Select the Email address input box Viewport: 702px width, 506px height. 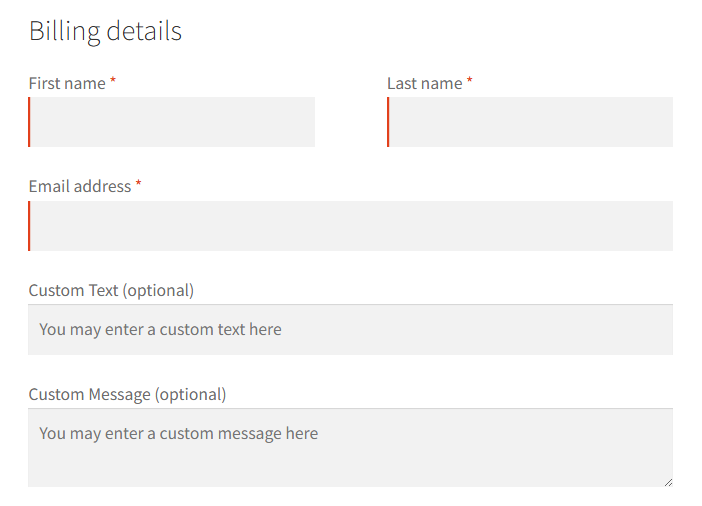[351, 226]
